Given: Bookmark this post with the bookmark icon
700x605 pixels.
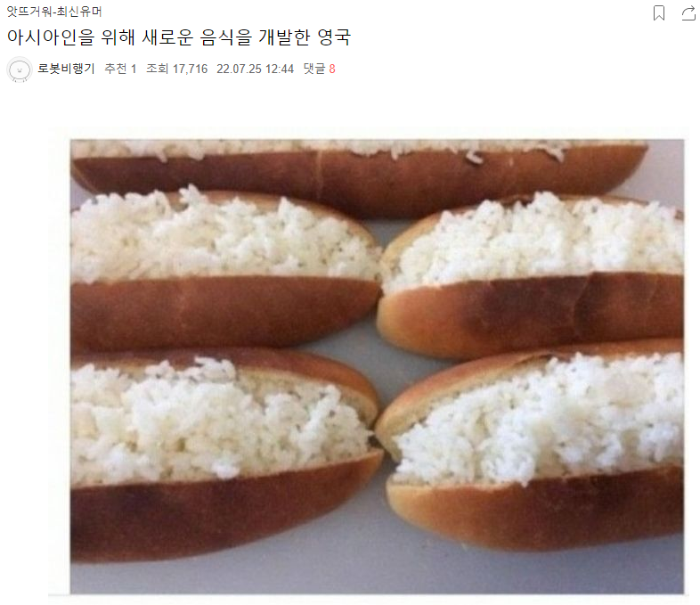Looking at the screenshot, I should tap(658, 13).
